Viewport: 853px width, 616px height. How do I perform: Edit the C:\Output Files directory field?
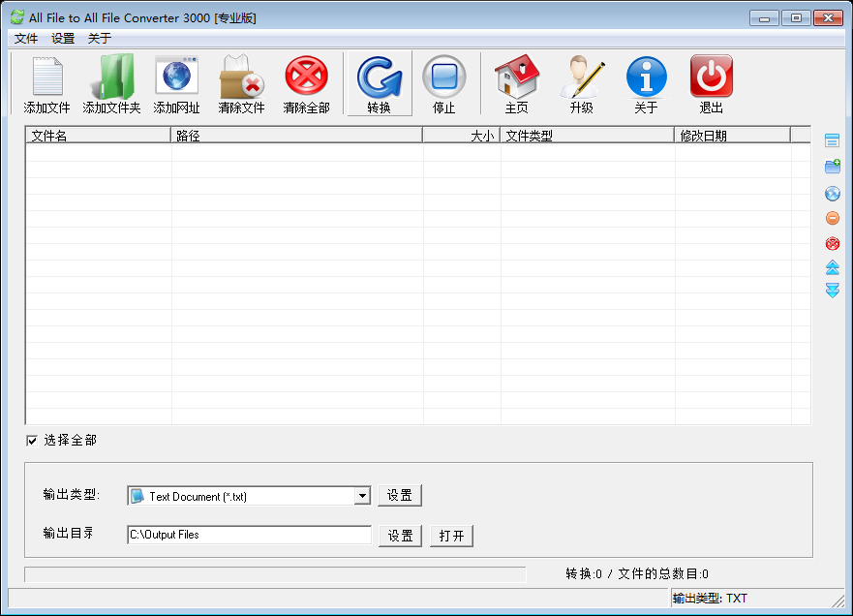[x=249, y=535]
